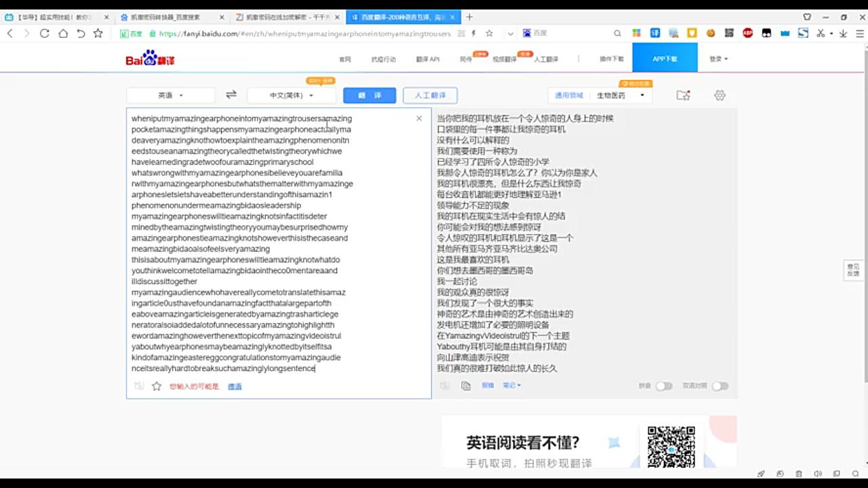
Task: Click the QR code in the bottom promo banner
Action: (673, 447)
